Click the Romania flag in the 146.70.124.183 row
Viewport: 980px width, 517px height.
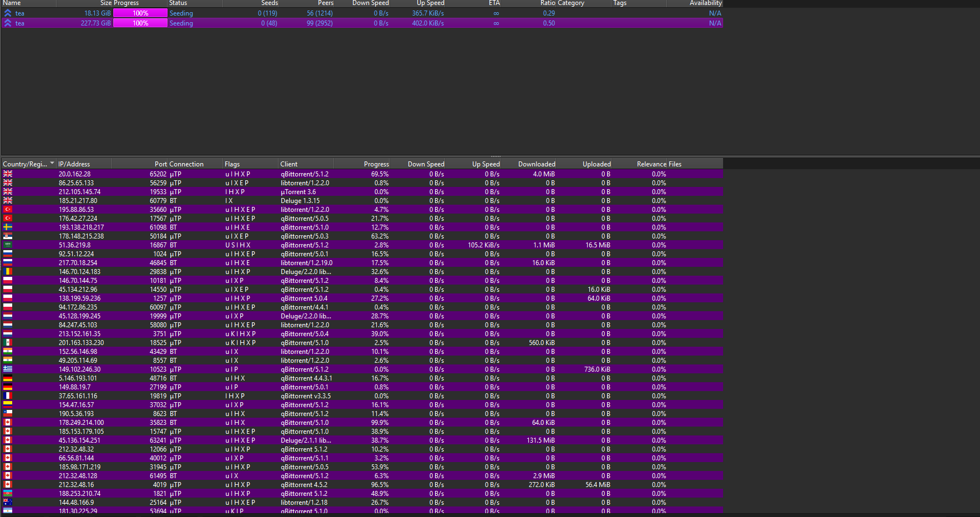(8, 271)
